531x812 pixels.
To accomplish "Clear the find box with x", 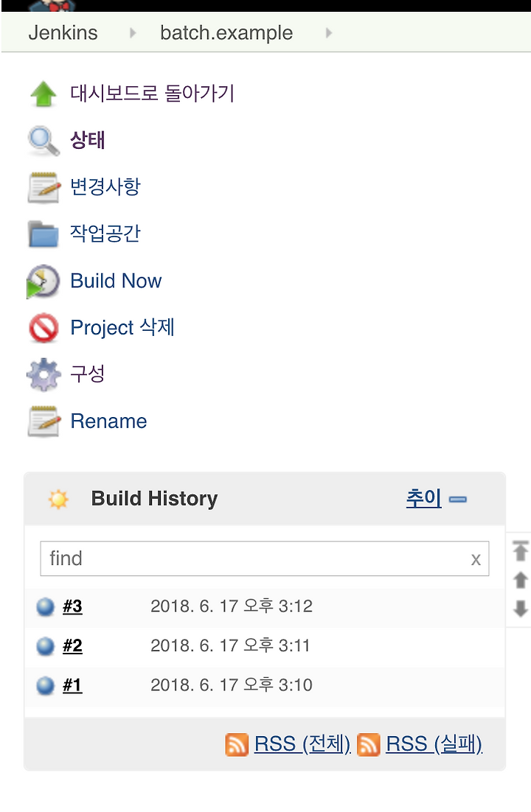I will point(476,559).
